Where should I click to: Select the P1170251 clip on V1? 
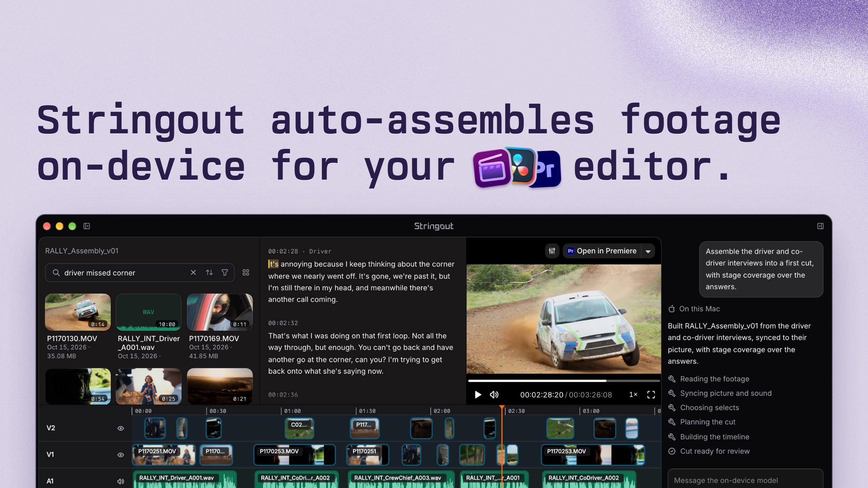tap(367, 455)
